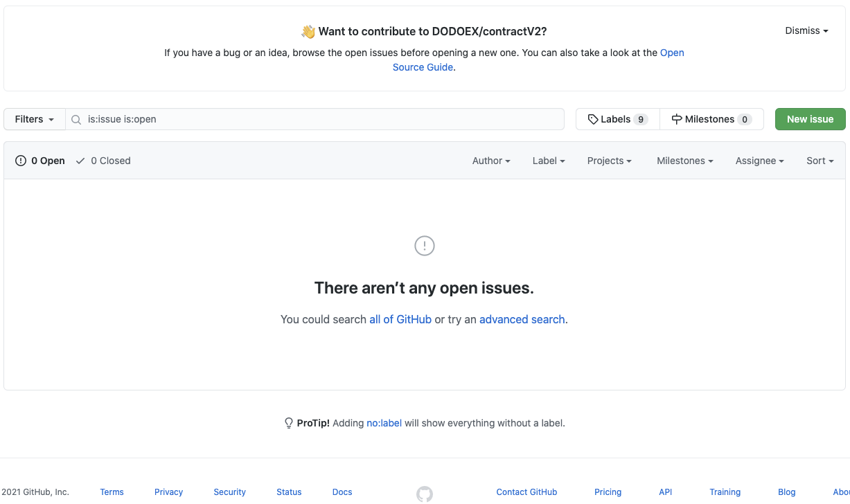This screenshot has width=850, height=504.
Task: Open Contact GitHub footer link
Action: (x=526, y=492)
